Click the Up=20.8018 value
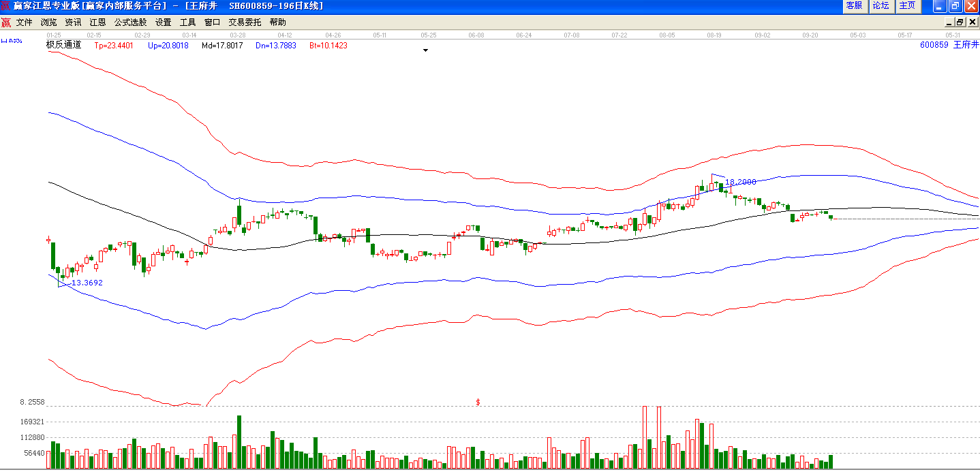 168,46
